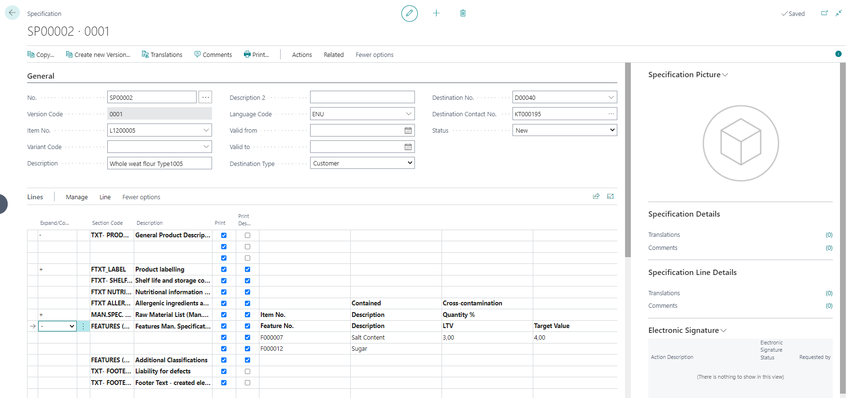Open the Line menu in Lines
Viewport: 868px width, 398px height.
click(x=105, y=197)
